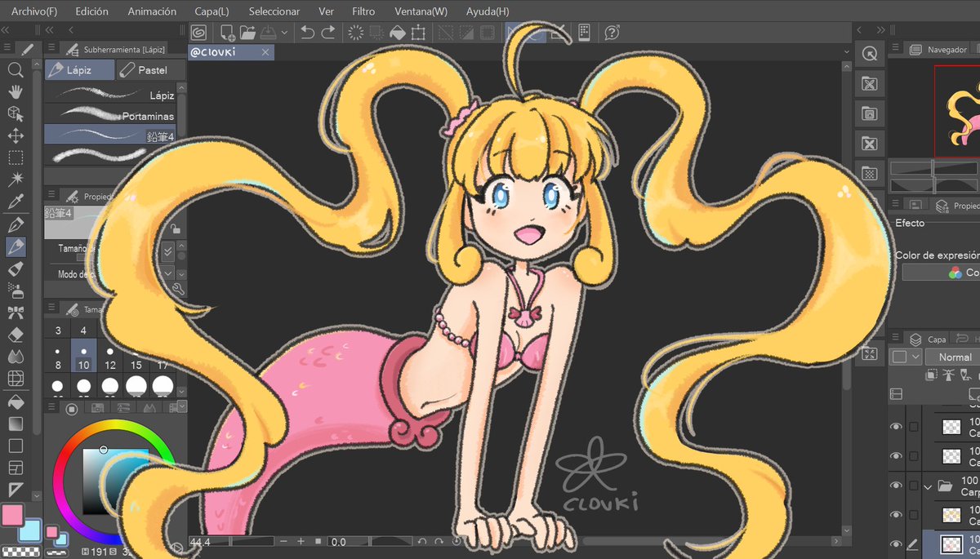980x559 pixels.
Task: Pick brush size 15
Action: [136, 357]
